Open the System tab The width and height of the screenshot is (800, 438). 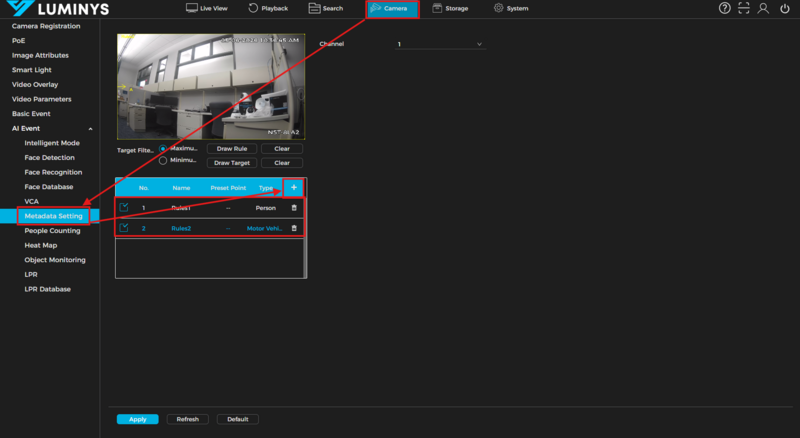point(511,8)
